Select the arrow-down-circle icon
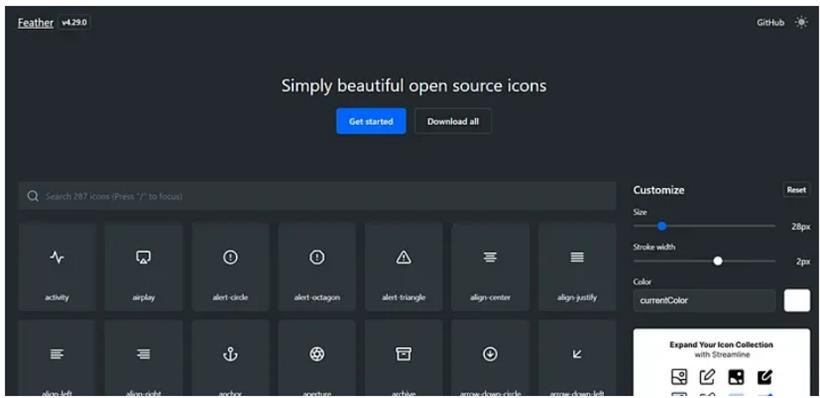820x398 pixels. click(490, 358)
